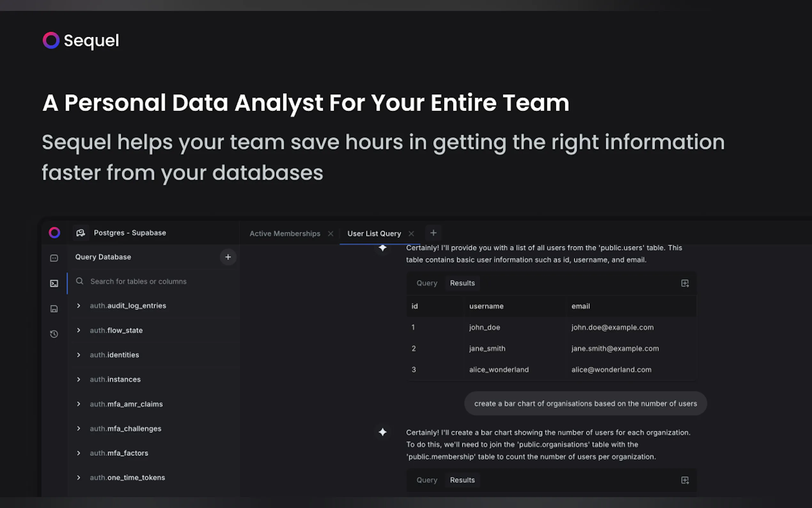Click export icon on the users results table
812x508 pixels.
[x=685, y=283]
